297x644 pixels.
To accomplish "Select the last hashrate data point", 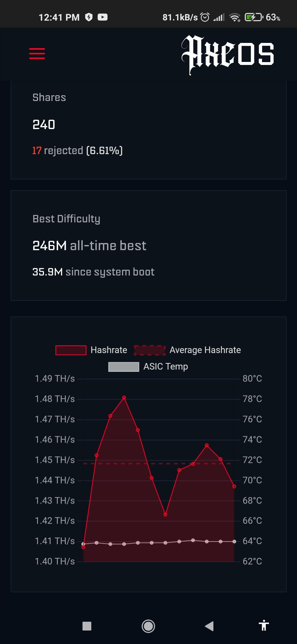I will click(x=234, y=487).
